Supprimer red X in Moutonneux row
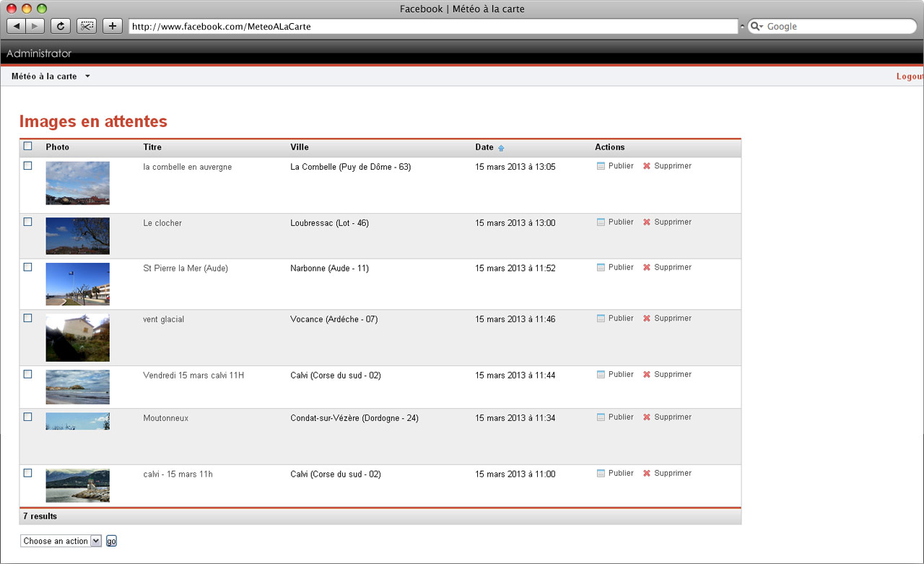This screenshot has height=564, width=924. (647, 417)
